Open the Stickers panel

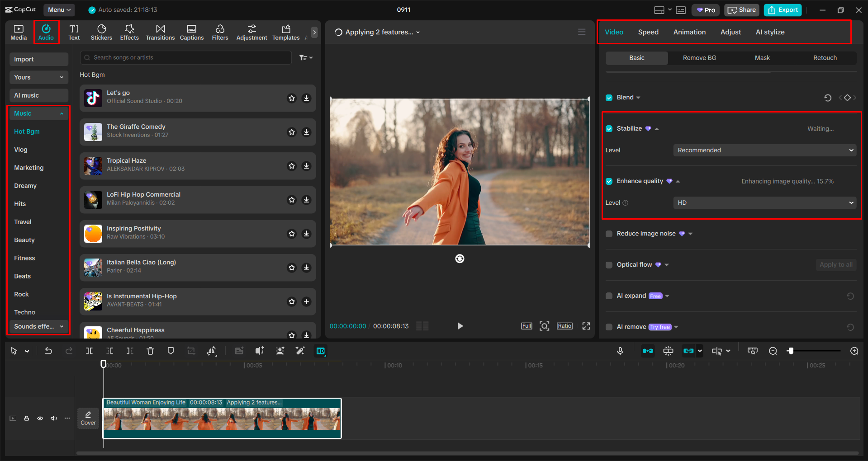point(101,32)
